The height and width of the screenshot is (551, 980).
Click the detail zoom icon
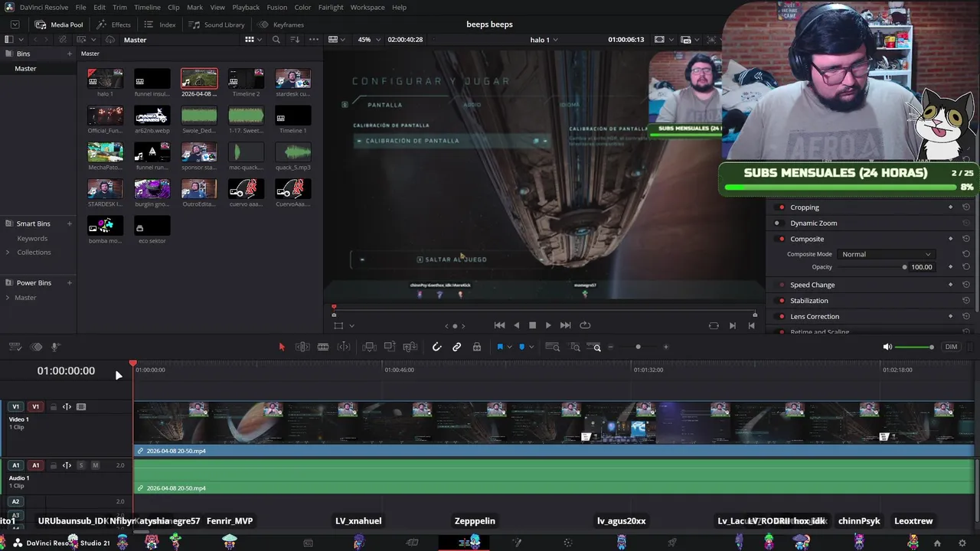(575, 347)
